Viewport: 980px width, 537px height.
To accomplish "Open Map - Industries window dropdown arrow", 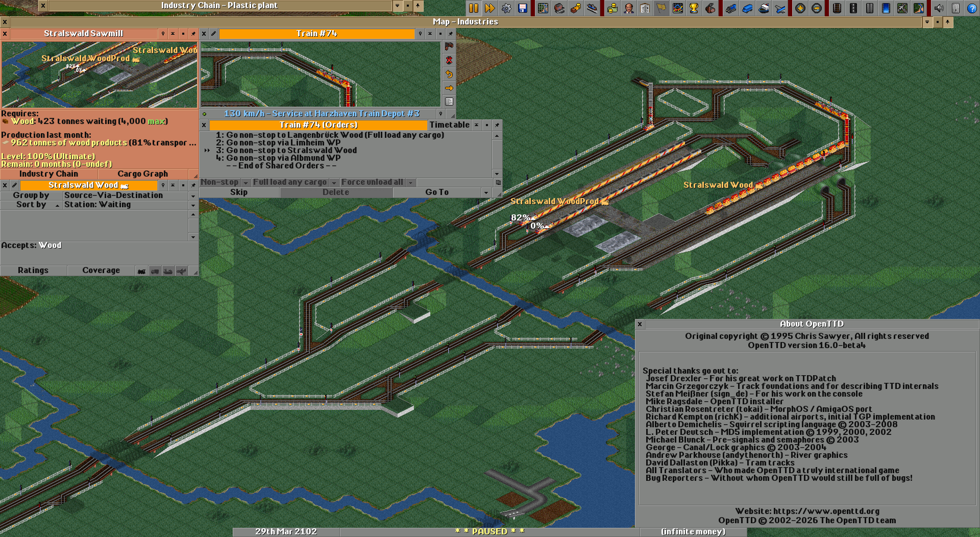I will (927, 22).
